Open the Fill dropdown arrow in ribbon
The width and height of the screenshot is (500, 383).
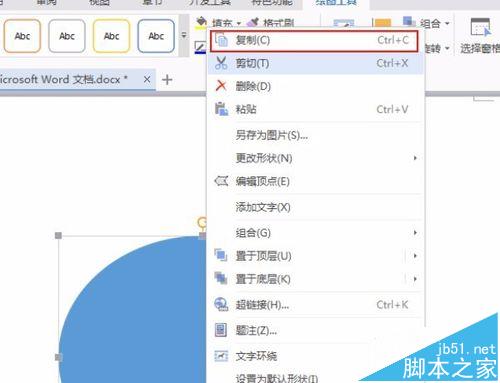(239, 23)
